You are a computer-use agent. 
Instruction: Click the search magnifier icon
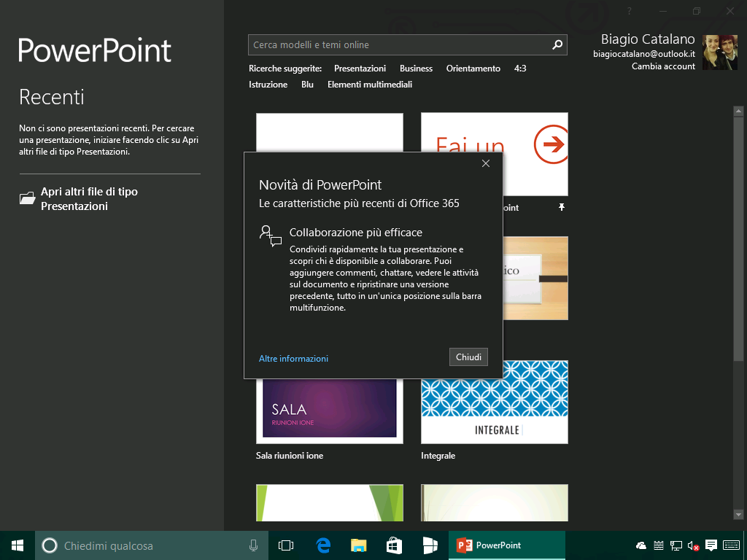click(x=557, y=44)
